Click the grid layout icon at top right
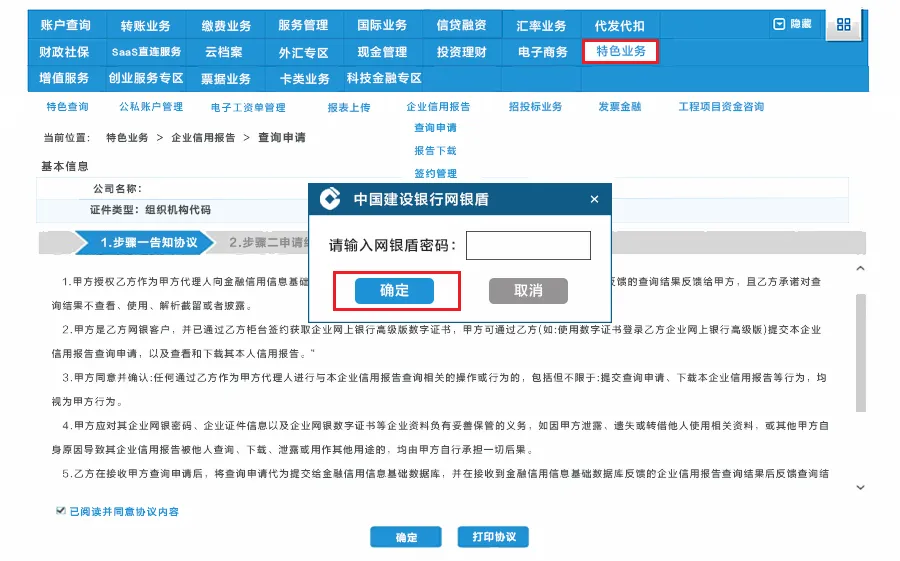 [x=843, y=25]
